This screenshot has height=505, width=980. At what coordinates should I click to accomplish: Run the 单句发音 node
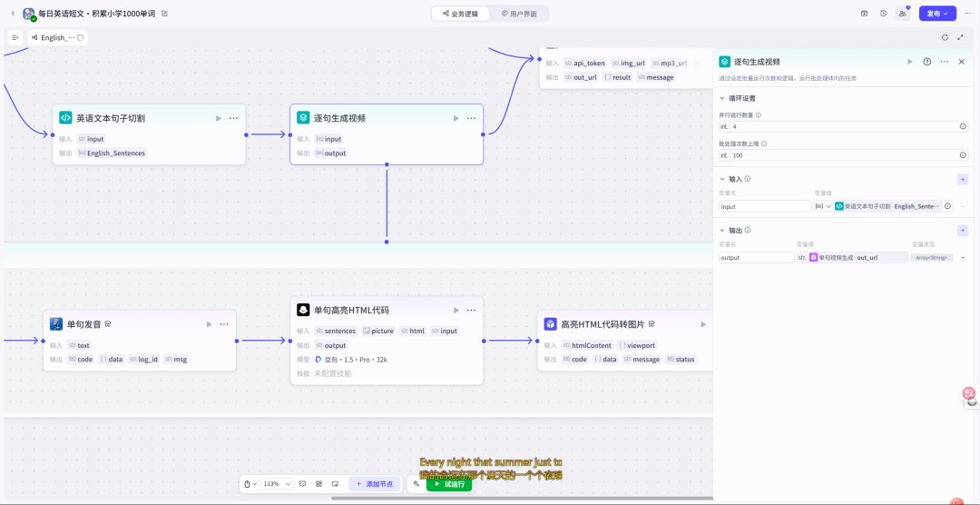pos(209,324)
